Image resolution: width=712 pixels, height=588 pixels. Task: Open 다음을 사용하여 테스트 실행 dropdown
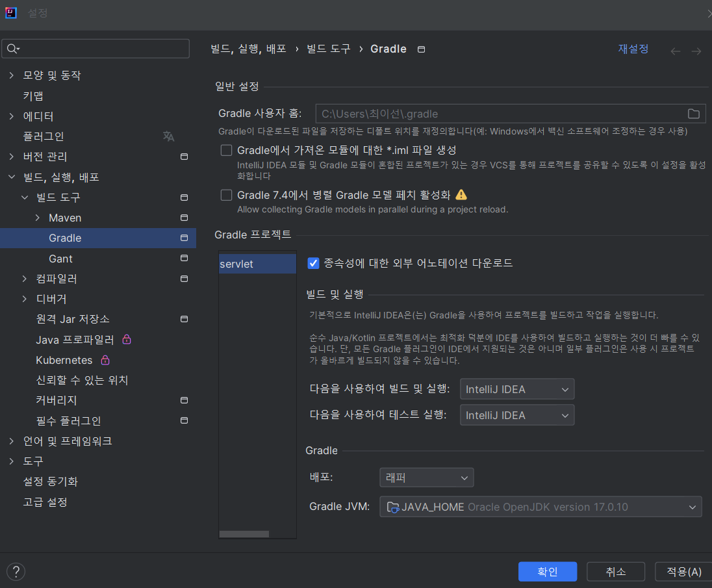pos(517,415)
